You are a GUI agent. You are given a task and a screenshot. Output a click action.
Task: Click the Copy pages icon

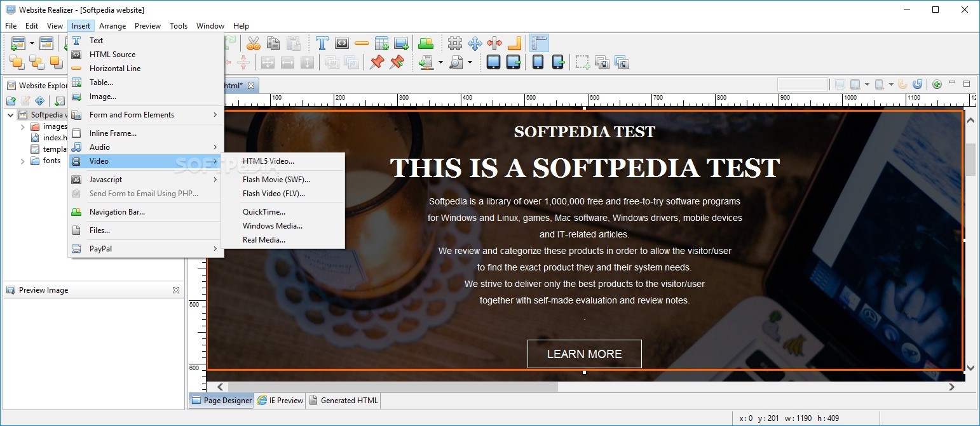pos(273,43)
